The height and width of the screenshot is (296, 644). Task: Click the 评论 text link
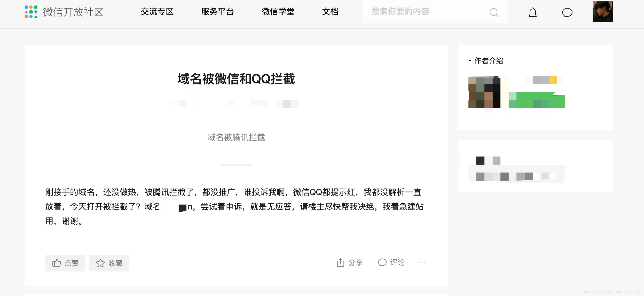point(397,262)
